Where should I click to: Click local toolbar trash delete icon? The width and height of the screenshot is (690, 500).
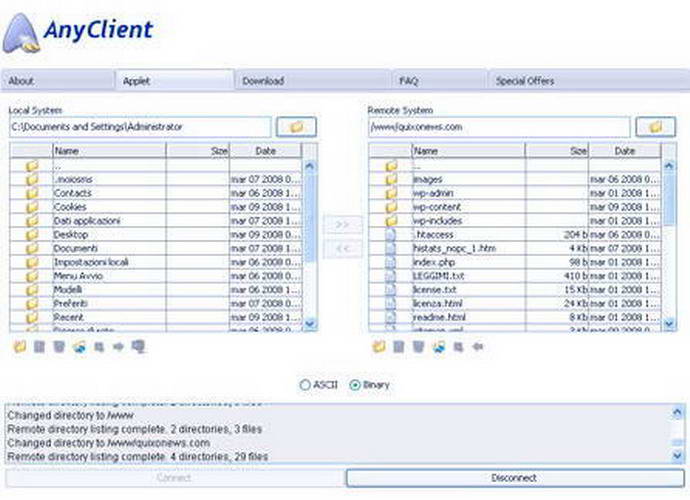point(59,347)
